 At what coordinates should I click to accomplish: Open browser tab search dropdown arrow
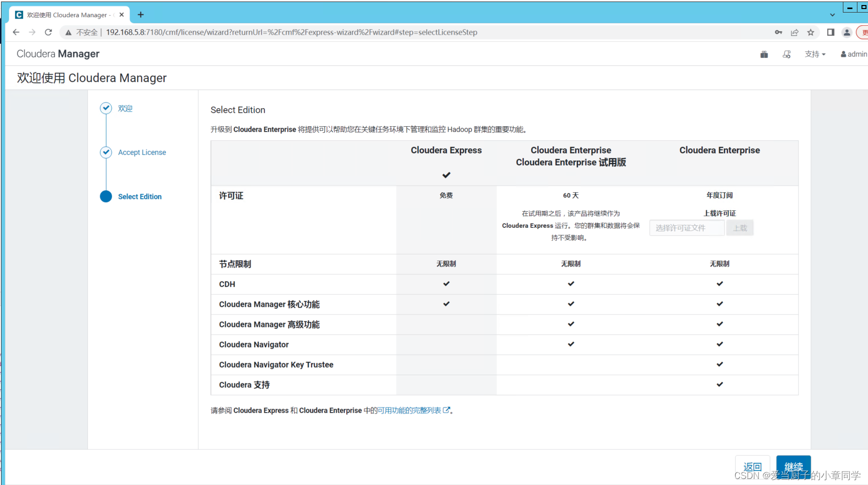coord(832,15)
